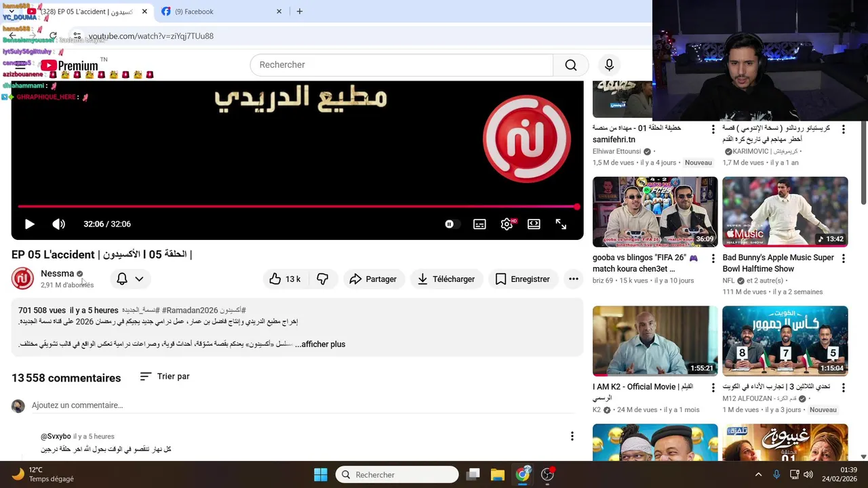The image size is (868, 488).
Task: Open the three-dot more actions menu
Action: click(573, 279)
